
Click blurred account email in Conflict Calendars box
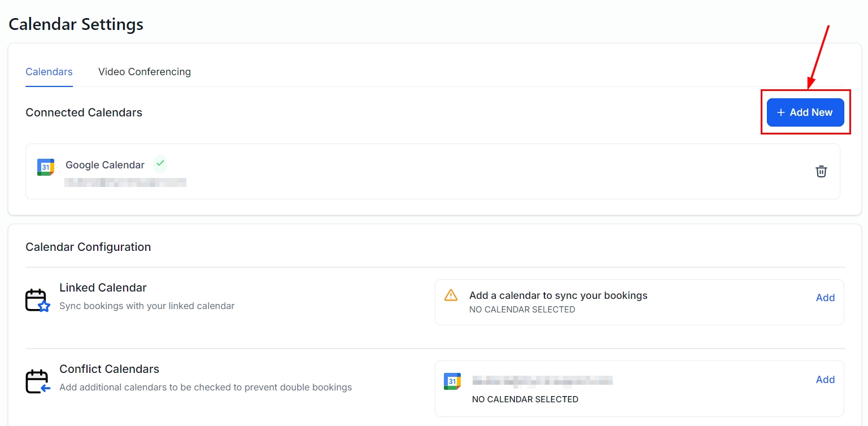coord(542,381)
